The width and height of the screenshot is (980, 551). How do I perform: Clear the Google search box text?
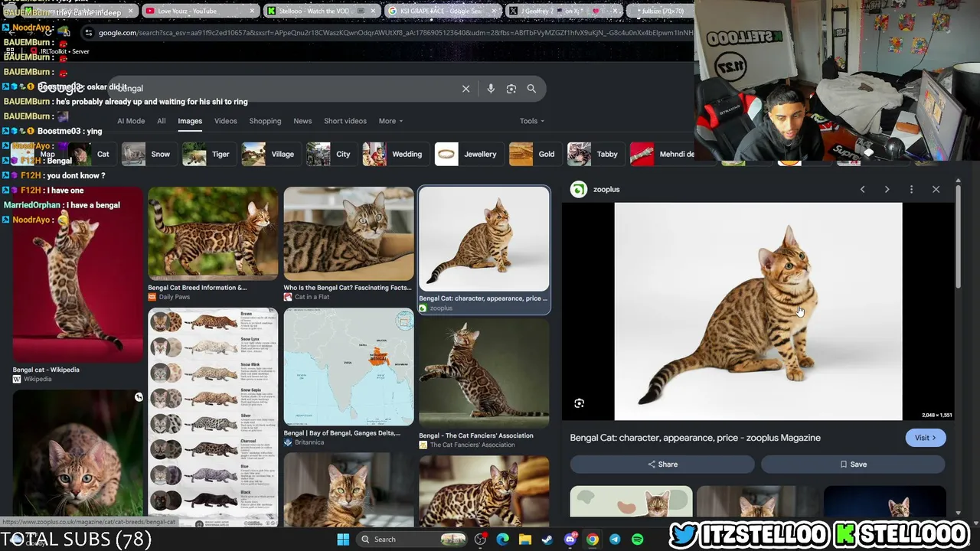[x=465, y=89]
